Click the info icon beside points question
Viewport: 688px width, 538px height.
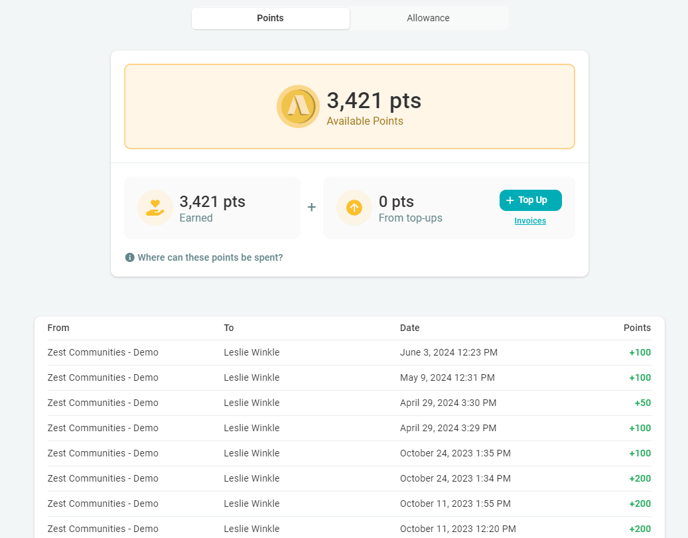(x=130, y=258)
